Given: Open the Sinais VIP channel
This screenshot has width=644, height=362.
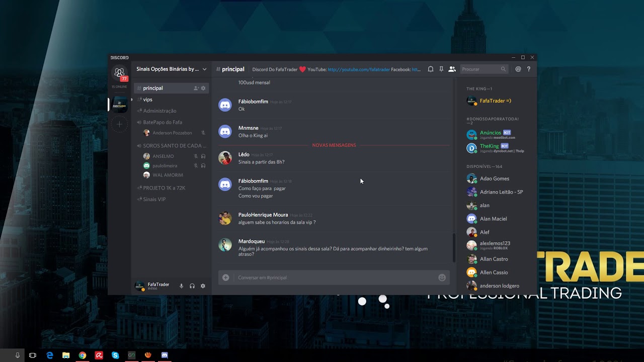Looking at the screenshot, I should click(x=171, y=199).
